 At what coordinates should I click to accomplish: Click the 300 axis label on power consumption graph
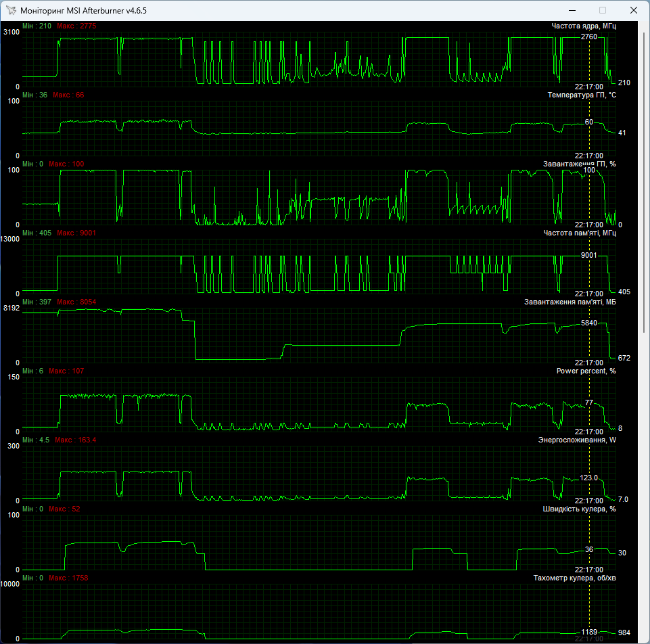pos(14,446)
